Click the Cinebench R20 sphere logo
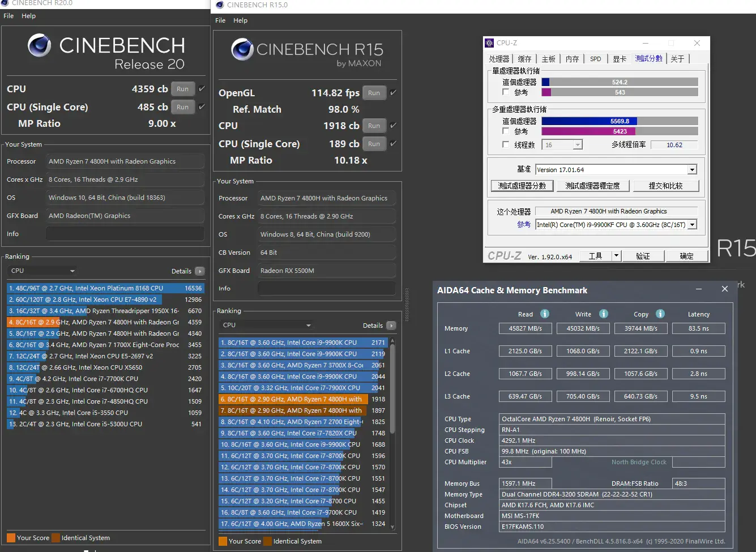 (x=40, y=45)
